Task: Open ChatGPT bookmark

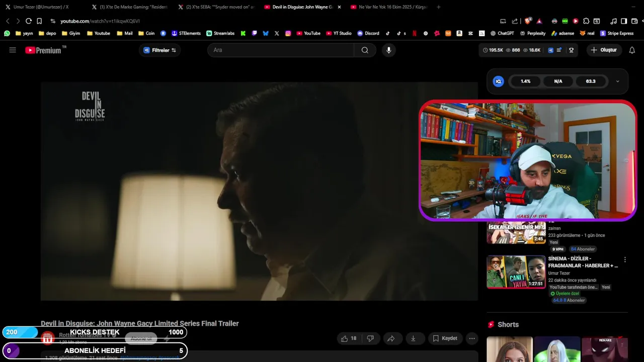Action: click(x=502, y=33)
